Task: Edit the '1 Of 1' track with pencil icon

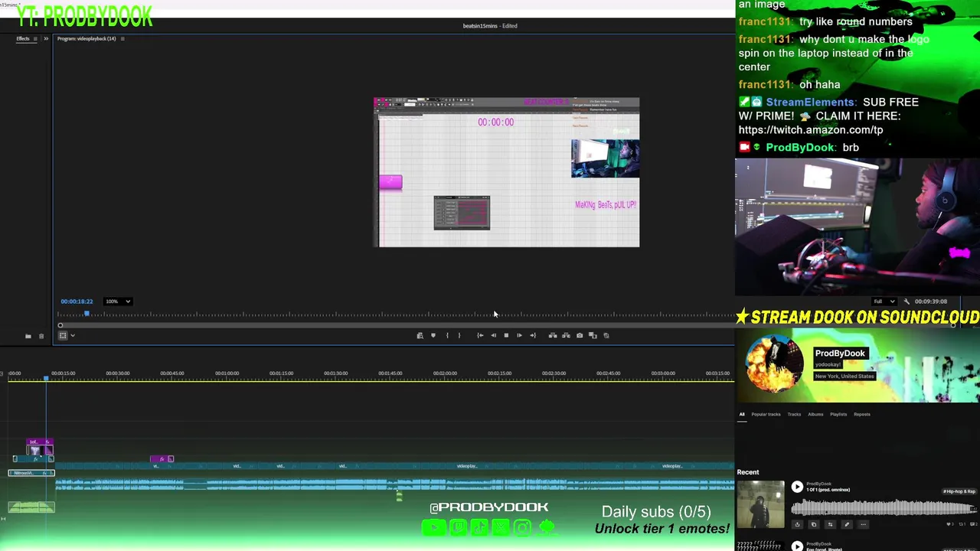Action: point(847,524)
